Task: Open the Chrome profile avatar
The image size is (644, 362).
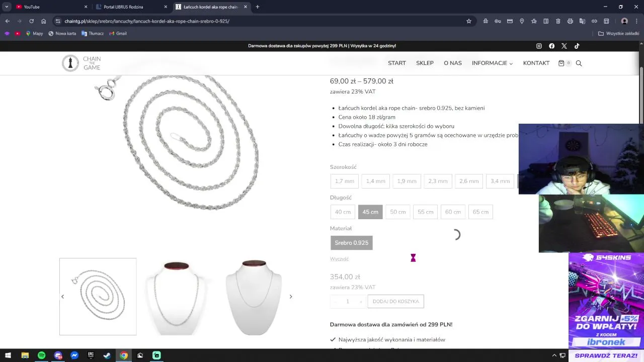Action: click(x=624, y=21)
